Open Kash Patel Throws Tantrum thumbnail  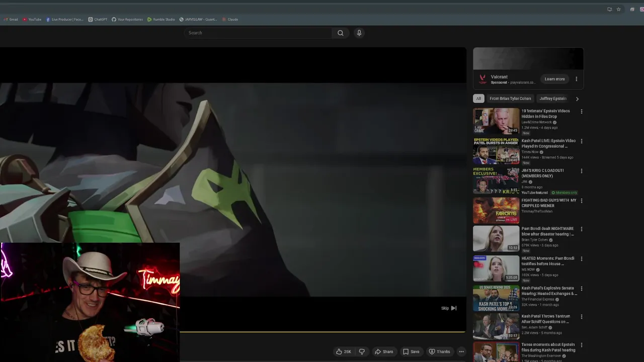[496, 326]
